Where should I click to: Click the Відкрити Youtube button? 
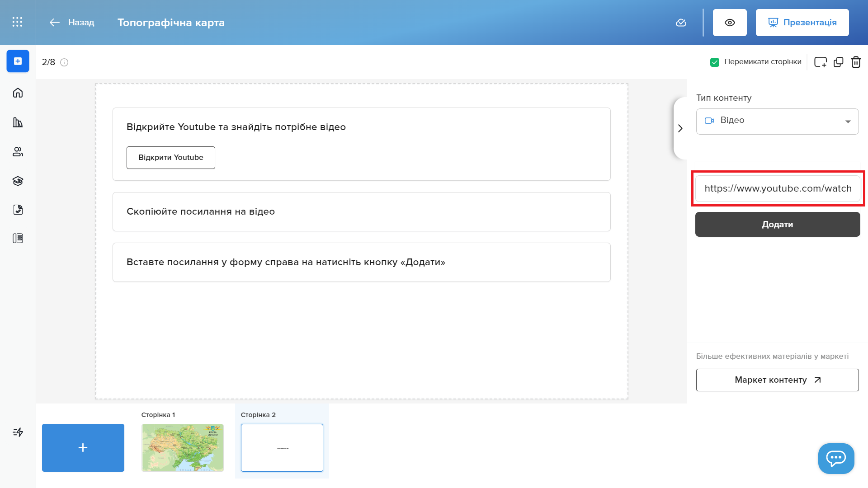tap(170, 158)
